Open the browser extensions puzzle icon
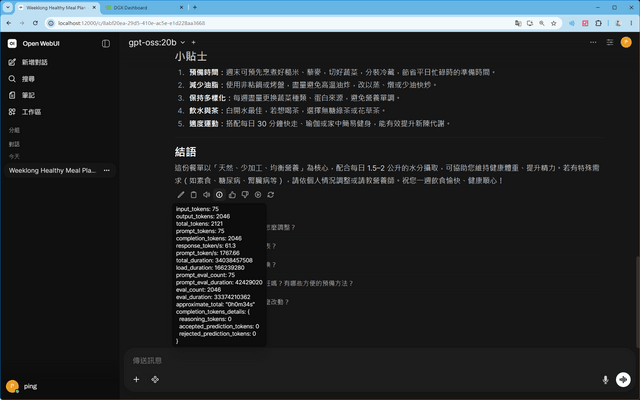This screenshot has height=400, width=640. click(x=598, y=23)
